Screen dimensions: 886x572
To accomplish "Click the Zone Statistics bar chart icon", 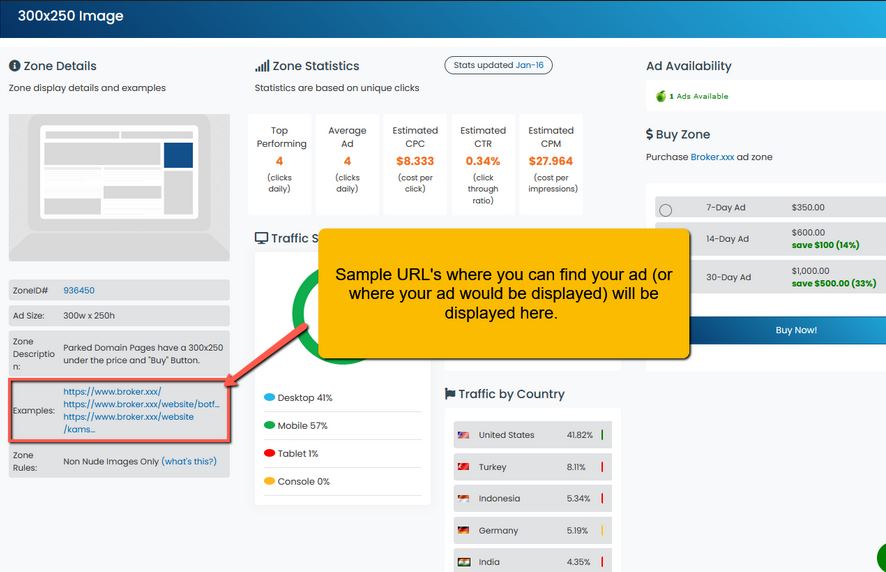I will pyautogui.click(x=262, y=66).
